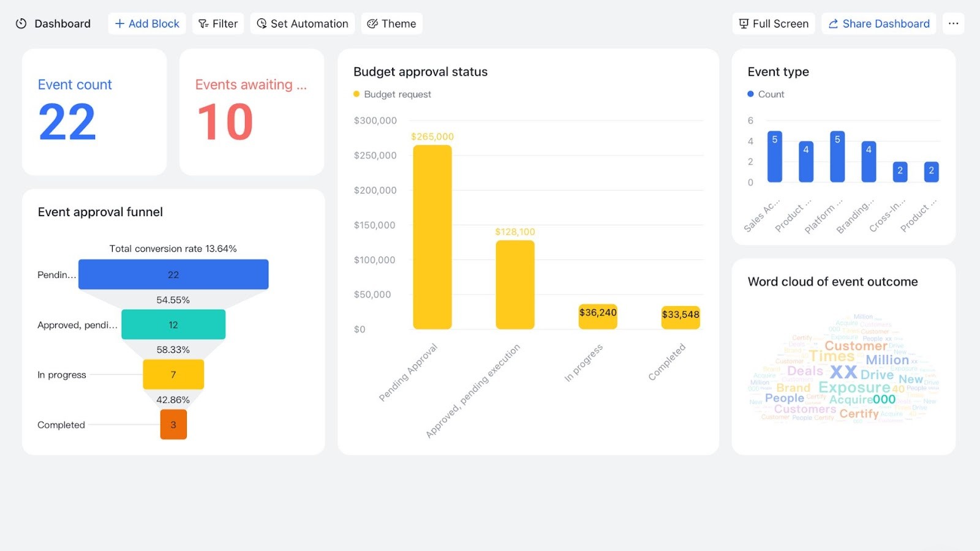Toggle the Count legend item
980x551 pixels.
point(766,94)
